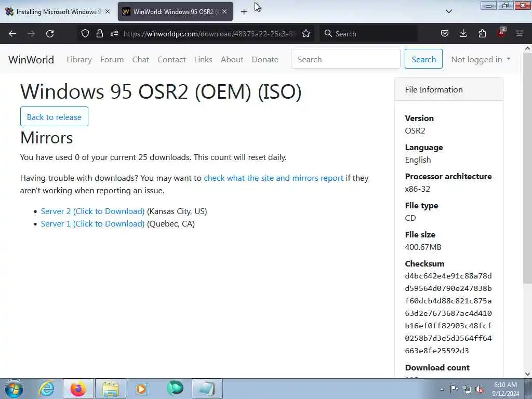Click the notepad-like taskbar window icon
Screen dimensions: 532x399
pos(207,389)
